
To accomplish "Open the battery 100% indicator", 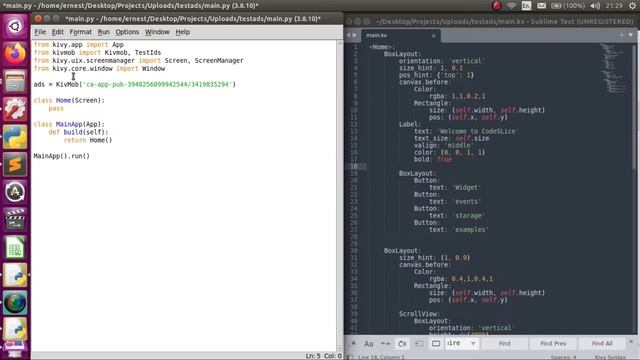I will [x=568, y=6].
